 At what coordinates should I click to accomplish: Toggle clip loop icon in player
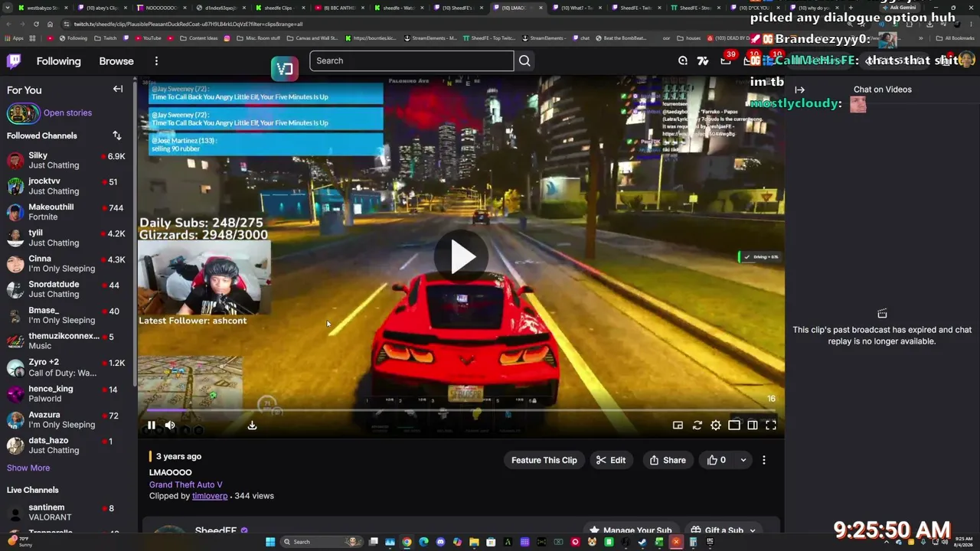tap(697, 425)
